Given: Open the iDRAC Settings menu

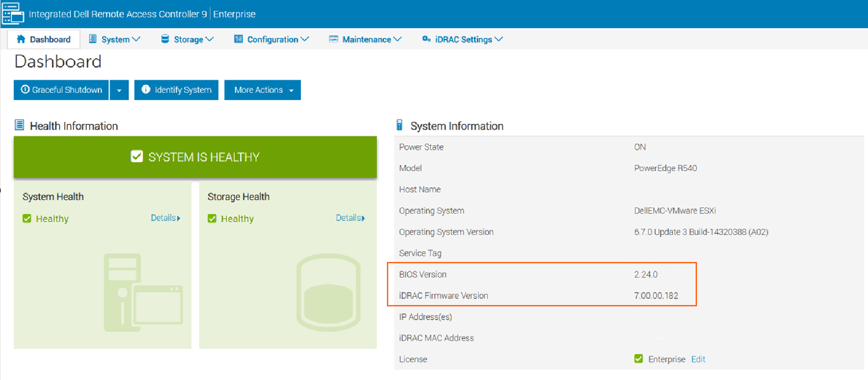Looking at the screenshot, I should click(x=462, y=39).
